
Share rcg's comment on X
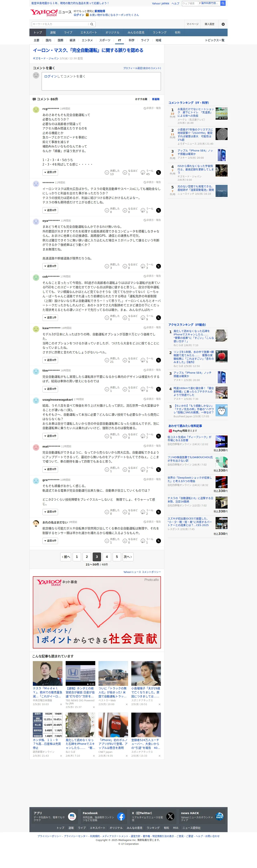pos(158,172)
